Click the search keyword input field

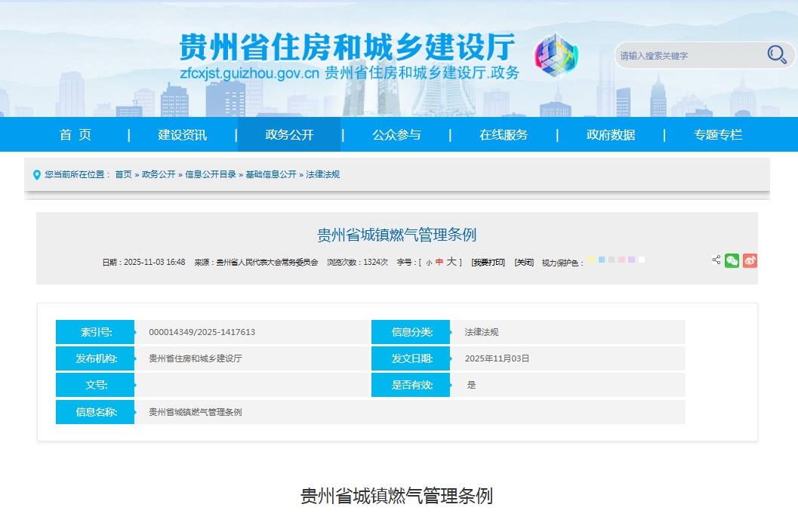687,55
